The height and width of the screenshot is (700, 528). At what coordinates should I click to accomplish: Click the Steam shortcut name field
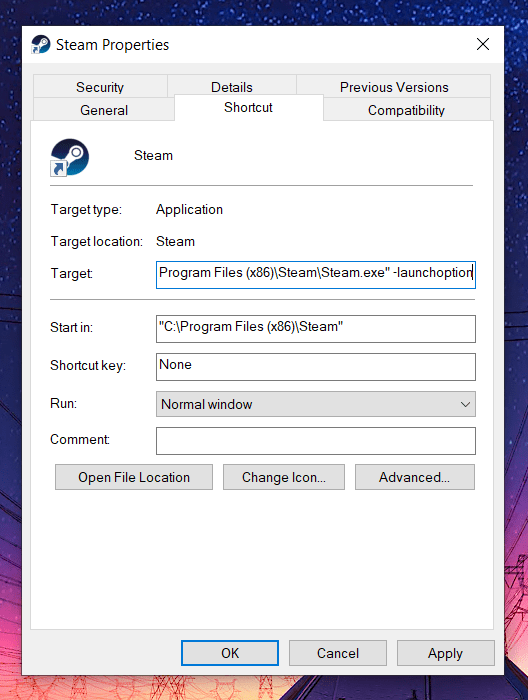tap(153, 155)
